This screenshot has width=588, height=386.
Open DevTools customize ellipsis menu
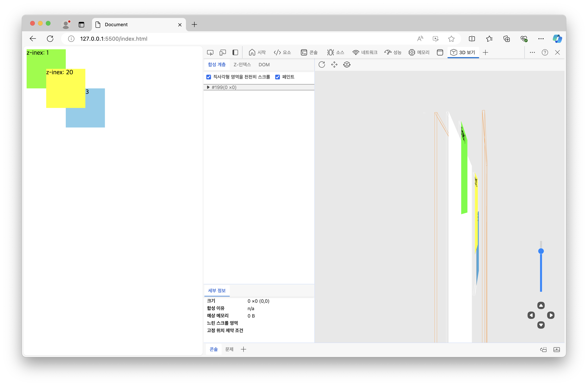point(532,52)
